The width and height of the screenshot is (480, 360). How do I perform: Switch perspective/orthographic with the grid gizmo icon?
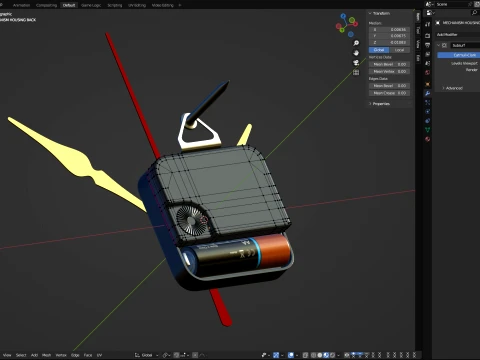coord(356,72)
